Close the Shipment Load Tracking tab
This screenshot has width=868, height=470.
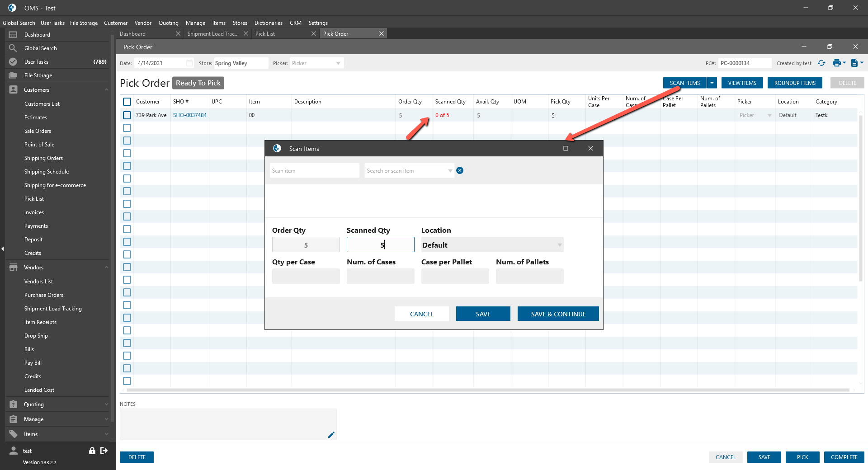pos(246,34)
